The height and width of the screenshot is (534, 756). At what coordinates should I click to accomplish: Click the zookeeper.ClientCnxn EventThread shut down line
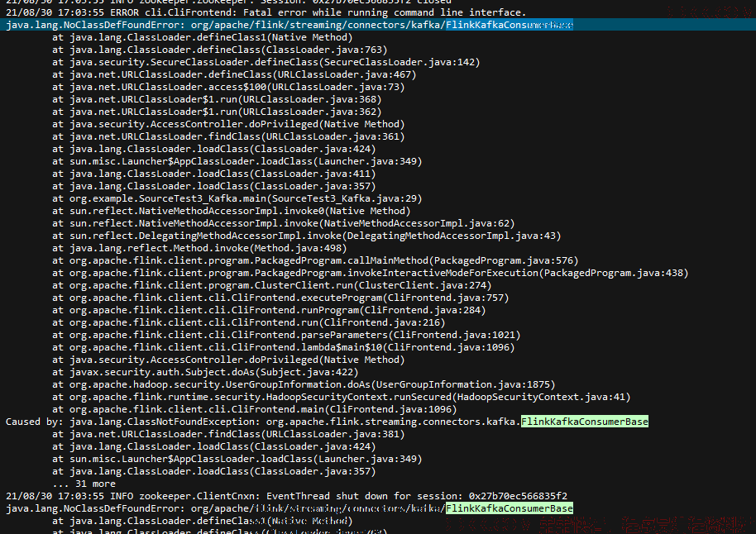click(x=286, y=496)
